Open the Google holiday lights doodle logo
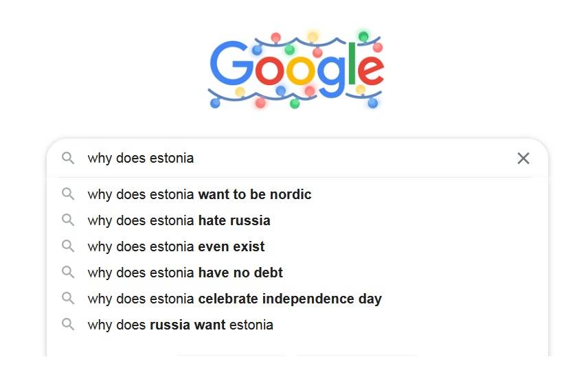Image resolution: width=586 pixels, height=392 pixels. (x=295, y=69)
